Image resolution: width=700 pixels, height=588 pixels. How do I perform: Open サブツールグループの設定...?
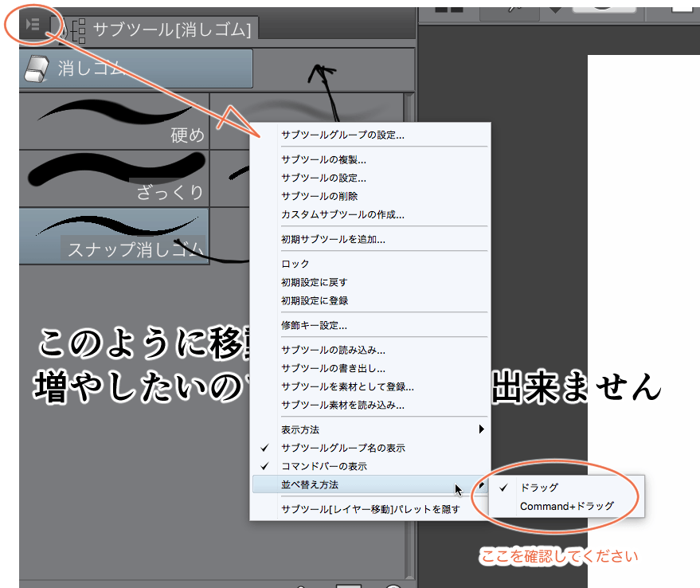(x=342, y=135)
